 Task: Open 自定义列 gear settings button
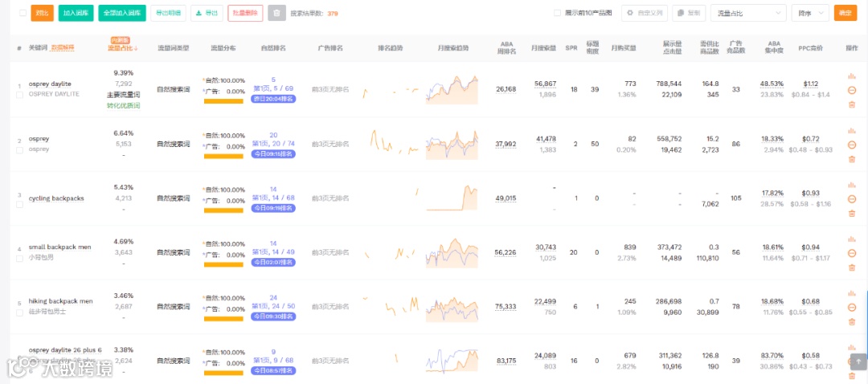(645, 13)
